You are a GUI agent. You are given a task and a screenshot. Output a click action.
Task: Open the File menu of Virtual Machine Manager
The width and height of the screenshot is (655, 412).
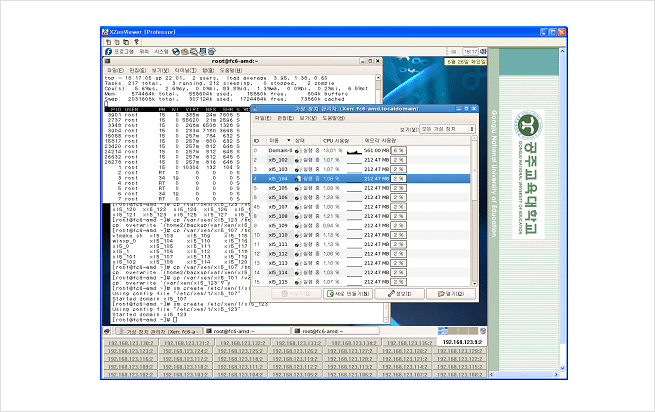[x=263, y=118]
